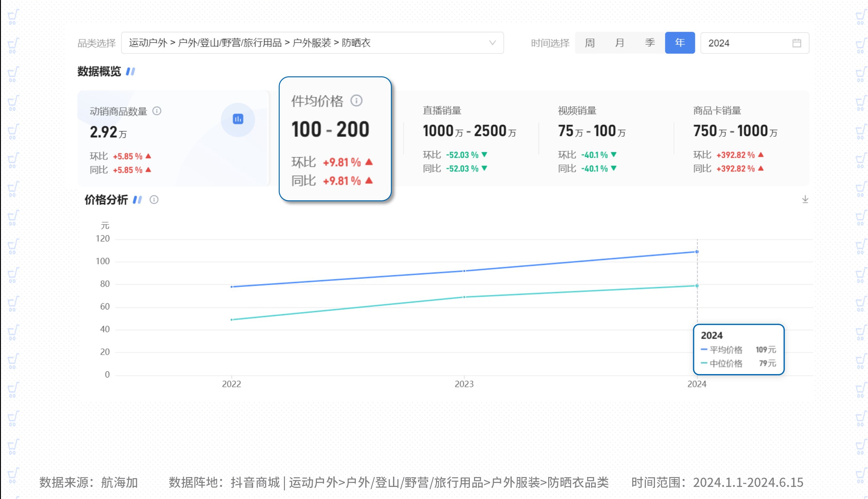Click info icon next to 件均价格
The height and width of the screenshot is (499, 868).
356,101
